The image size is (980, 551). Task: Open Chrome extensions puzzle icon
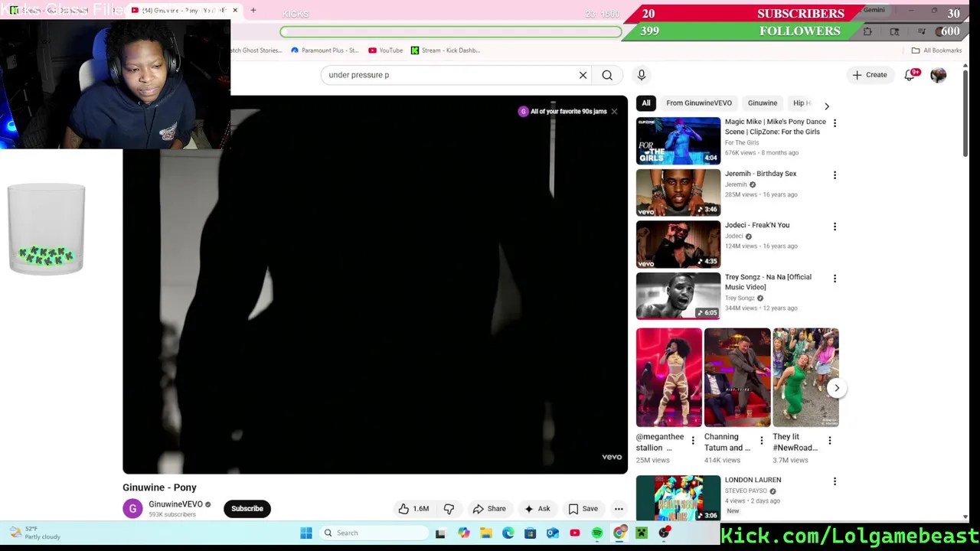pyautogui.click(x=867, y=31)
